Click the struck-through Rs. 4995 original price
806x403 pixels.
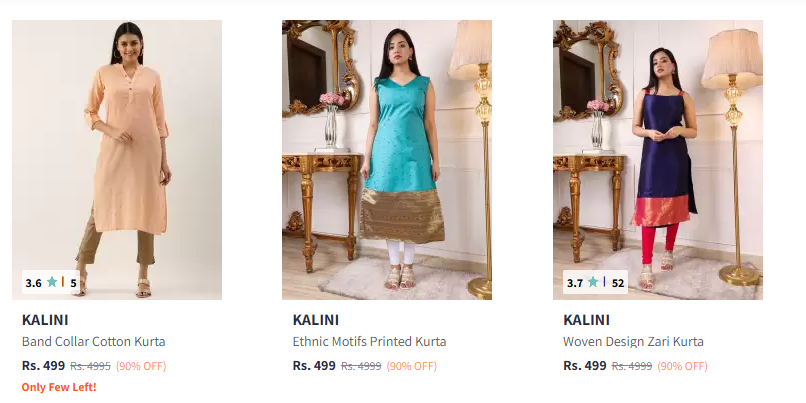pyautogui.click(x=90, y=366)
